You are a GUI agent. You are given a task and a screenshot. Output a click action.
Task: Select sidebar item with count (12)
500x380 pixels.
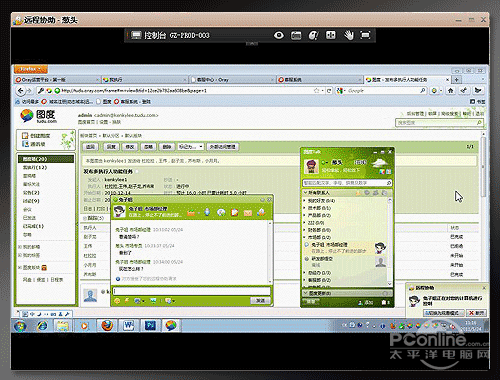coord(34,167)
